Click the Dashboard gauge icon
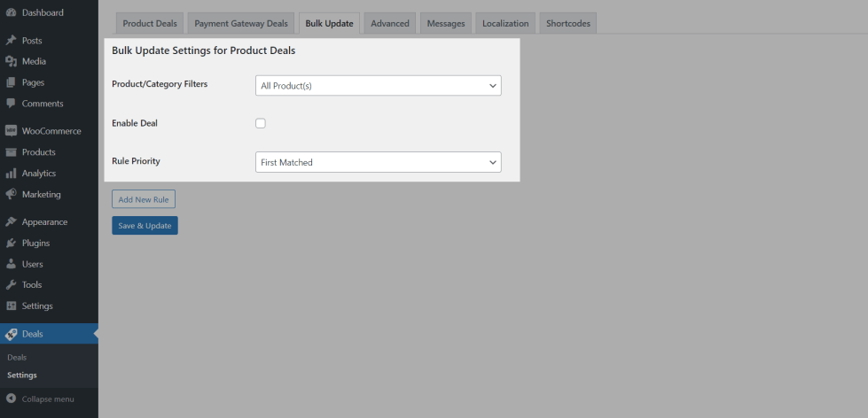This screenshot has height=418, width=868. tap(11, 12)
